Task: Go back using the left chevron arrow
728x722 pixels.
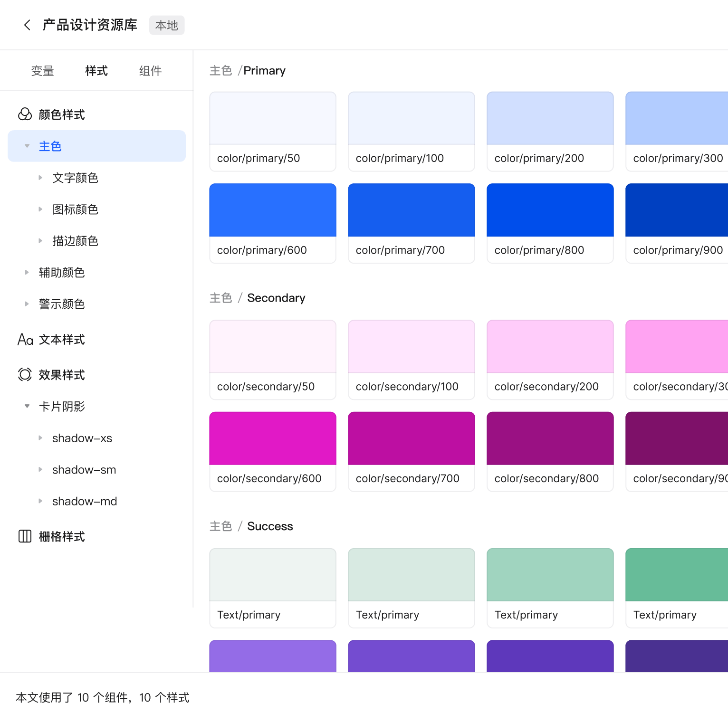Action: pos(27,25)
